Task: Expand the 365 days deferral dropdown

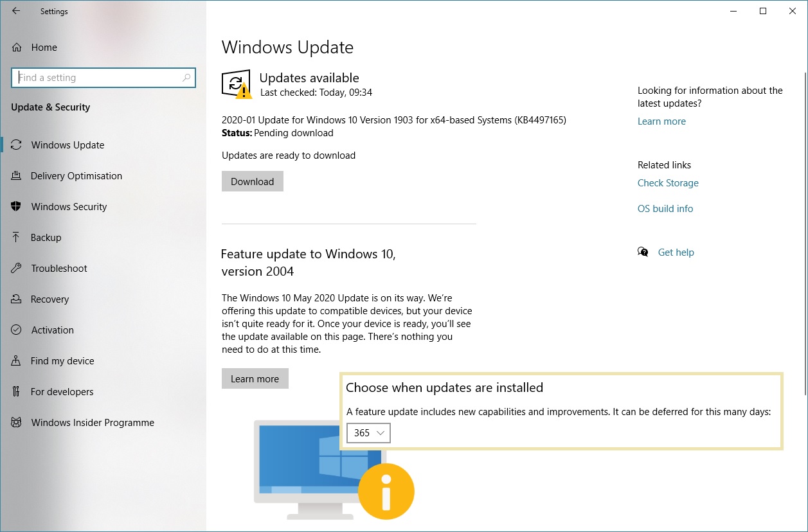Action: (x=368, y=433)
